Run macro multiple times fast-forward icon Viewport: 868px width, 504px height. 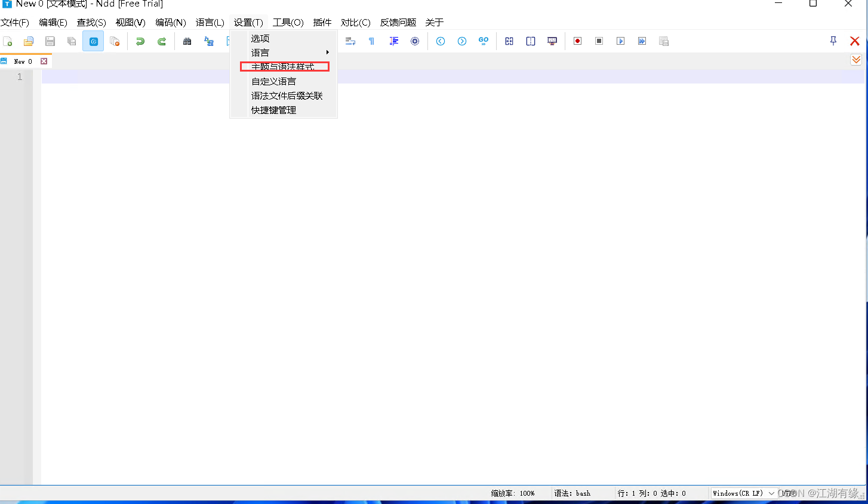click(642, 41)
